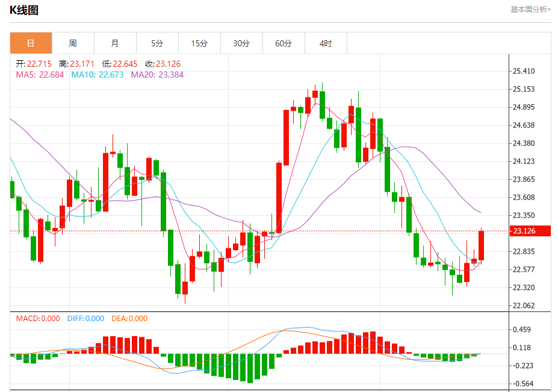Click the 24.638 price axis label

(x=524, y=125)
